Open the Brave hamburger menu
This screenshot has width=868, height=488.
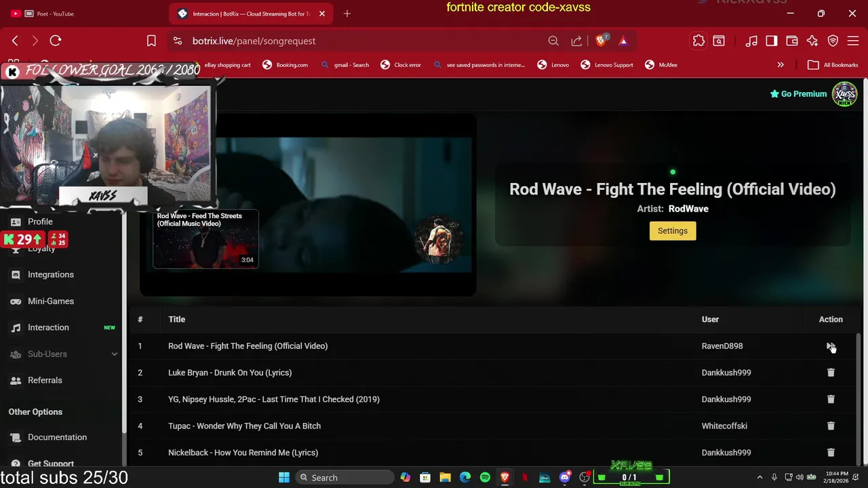click(853, 41)
